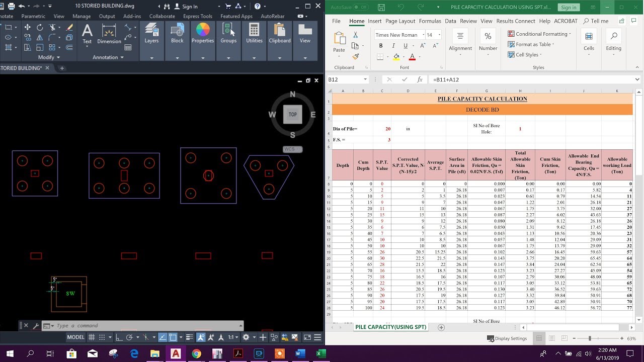
Task: Open the Cell Styles dropdown
Action: (x=524, y=55)
